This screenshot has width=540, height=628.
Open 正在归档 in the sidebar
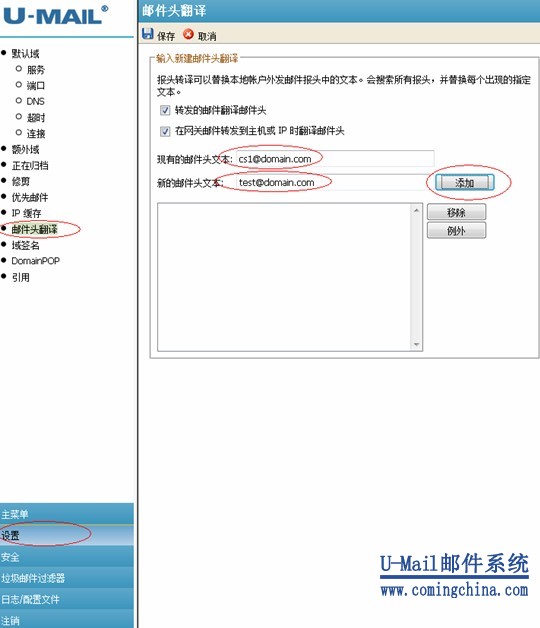pyautogui.click(x=30, y=165)
